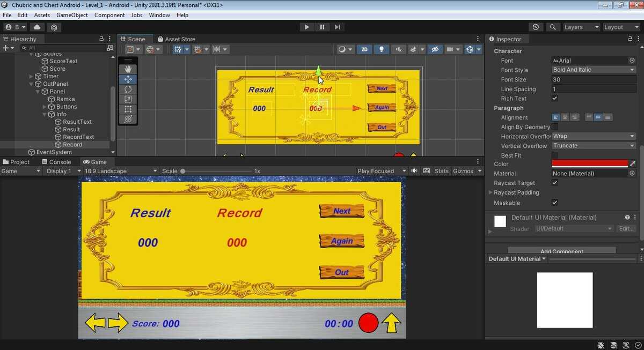Open the Assets menu
The height and width of the screenshot is (350, 644).
coord(42,15)
